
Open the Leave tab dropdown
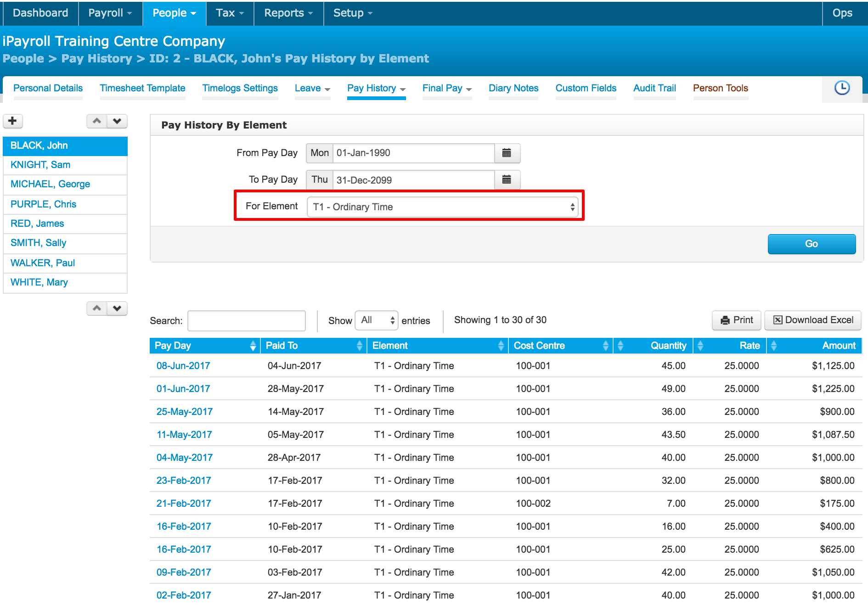pyautogui.click(x=312, y=88)
